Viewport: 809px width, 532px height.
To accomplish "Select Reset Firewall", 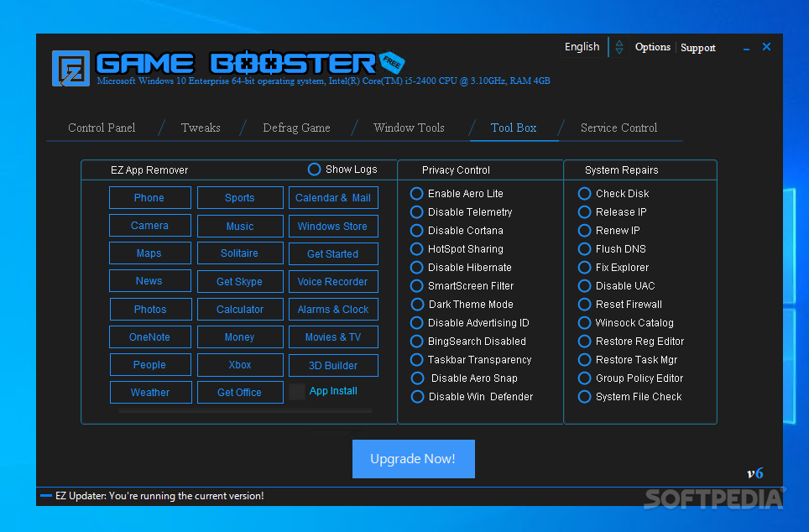I will pos(584,305).
